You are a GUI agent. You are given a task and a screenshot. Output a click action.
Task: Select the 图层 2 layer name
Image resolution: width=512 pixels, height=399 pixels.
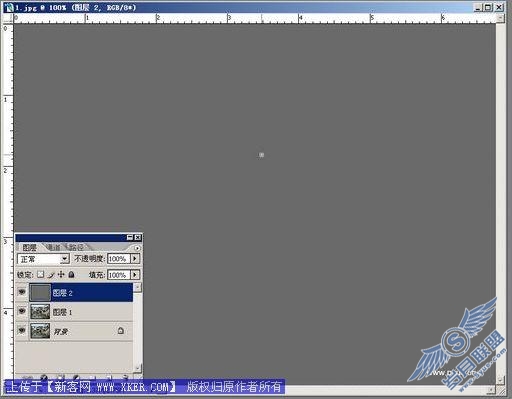pos(62,293)
